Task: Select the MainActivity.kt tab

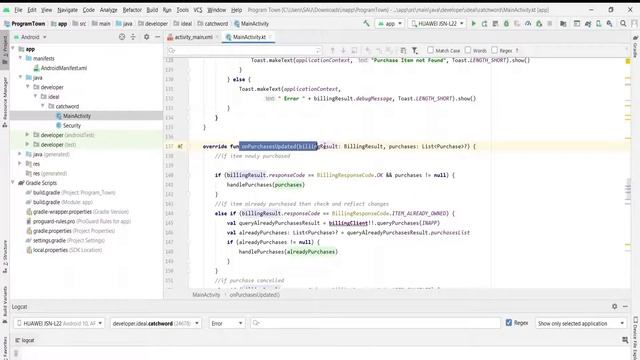Action: [x=249, y=37]
